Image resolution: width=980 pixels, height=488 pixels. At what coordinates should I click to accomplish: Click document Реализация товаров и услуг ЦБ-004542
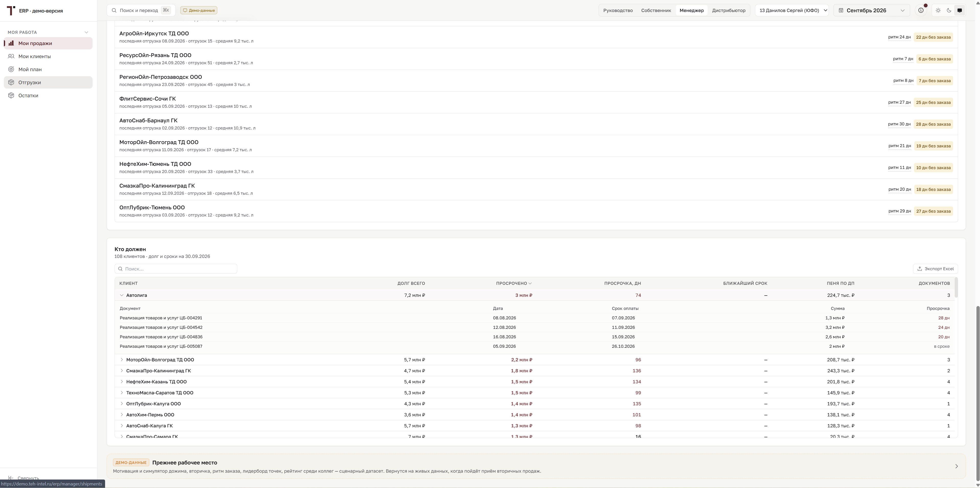161,327
